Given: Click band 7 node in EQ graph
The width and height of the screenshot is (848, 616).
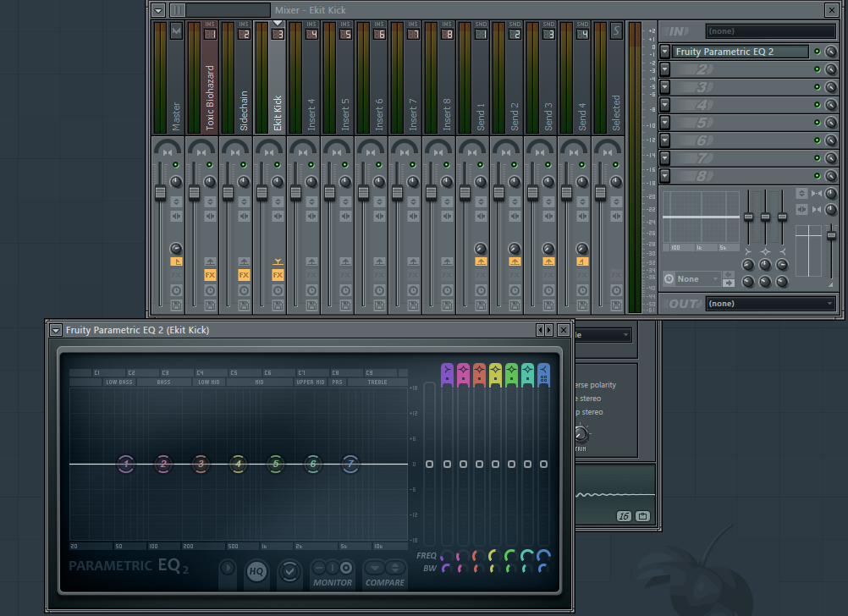Looking at the screenshot, I should [350, 464].
